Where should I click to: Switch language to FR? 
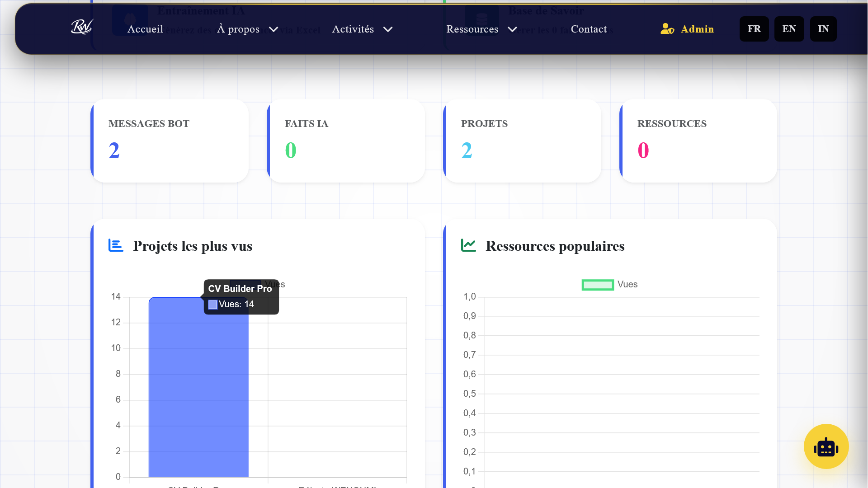point(754,29)
